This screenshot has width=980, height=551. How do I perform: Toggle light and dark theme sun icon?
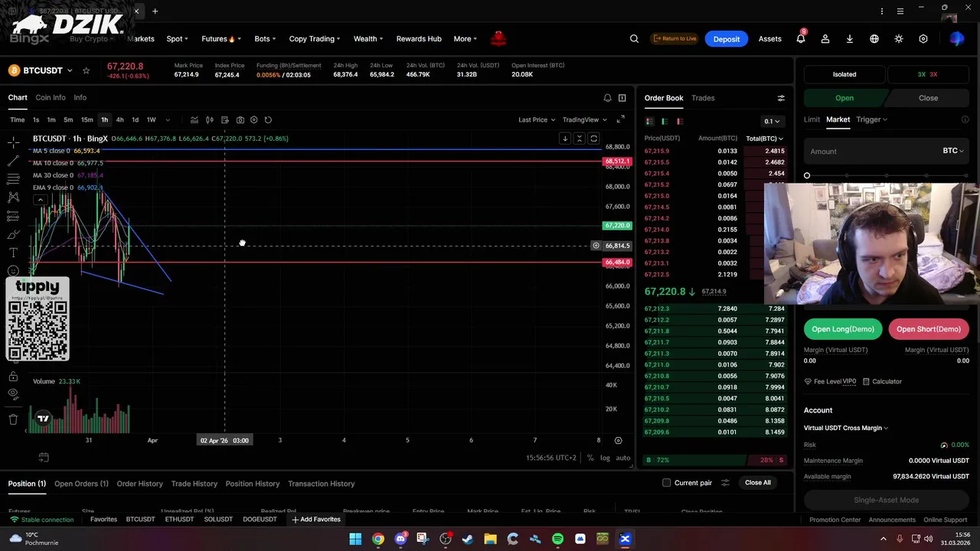point(899,39)
